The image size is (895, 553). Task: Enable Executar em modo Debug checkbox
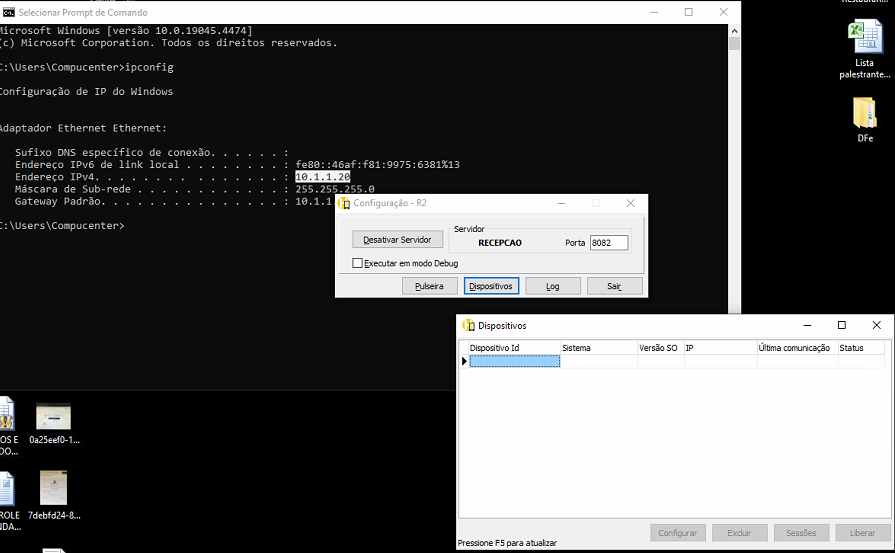[358, 263]
